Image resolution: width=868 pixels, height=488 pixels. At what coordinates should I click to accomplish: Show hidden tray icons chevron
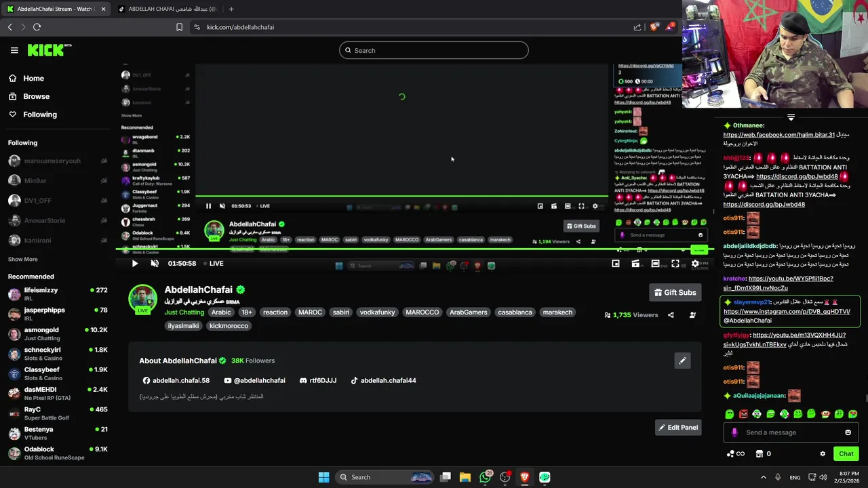click(x=763, y=477)
